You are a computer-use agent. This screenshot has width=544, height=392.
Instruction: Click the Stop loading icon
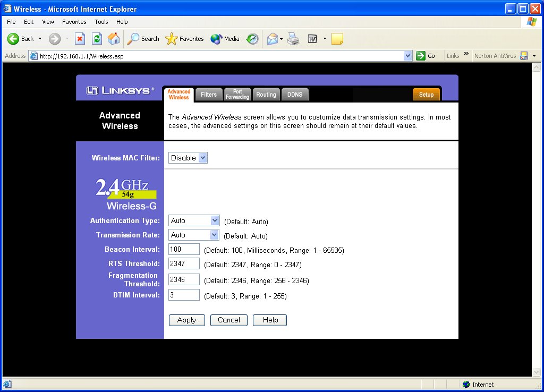(x=81, y=38)
